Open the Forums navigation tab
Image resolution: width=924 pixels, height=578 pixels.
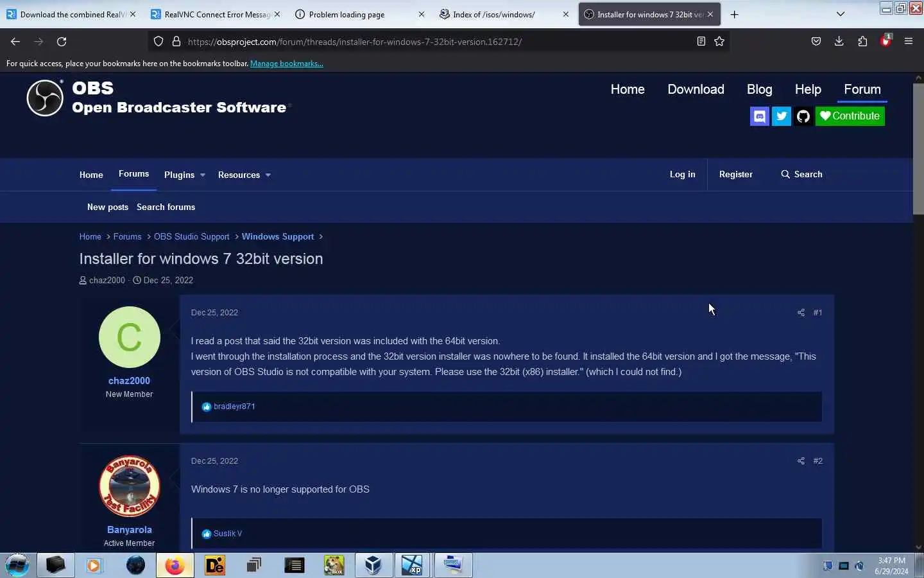pyautogui.click(x=133, y=174)
